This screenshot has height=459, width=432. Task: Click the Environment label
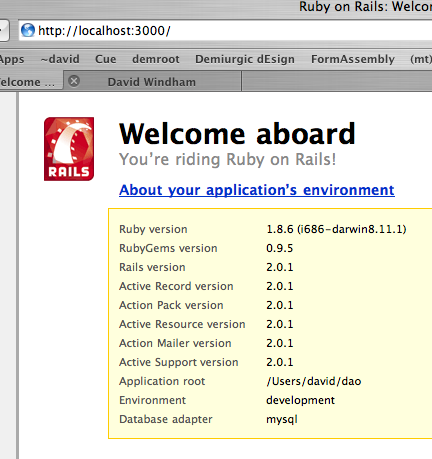[153, 400]
